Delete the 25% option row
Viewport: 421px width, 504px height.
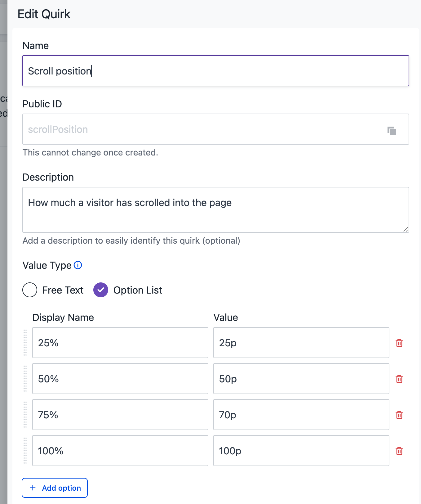click(399, 343)
